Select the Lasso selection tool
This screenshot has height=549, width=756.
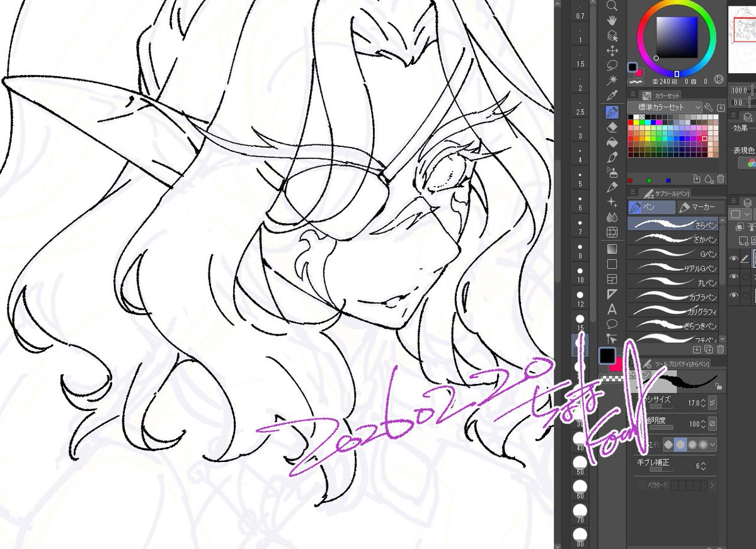pos(611,66)
